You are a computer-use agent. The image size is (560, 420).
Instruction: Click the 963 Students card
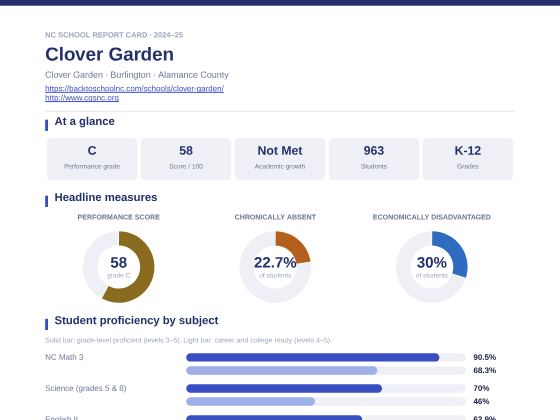(374, 159)
